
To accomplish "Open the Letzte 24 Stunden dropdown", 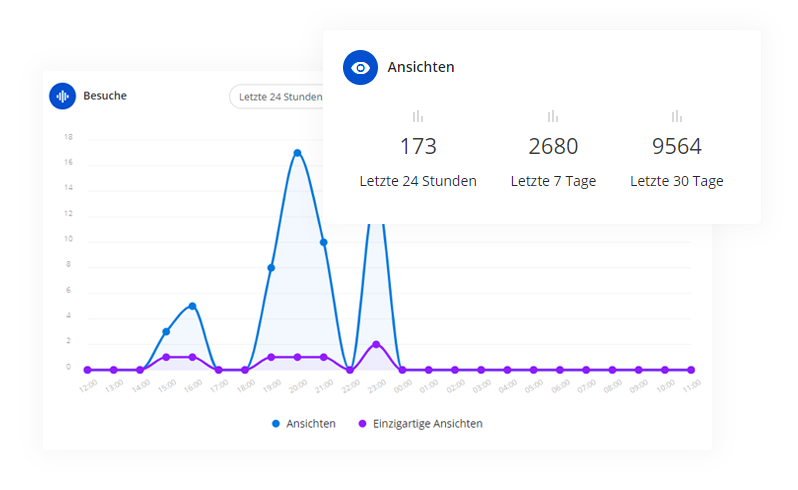I will 276,96.
